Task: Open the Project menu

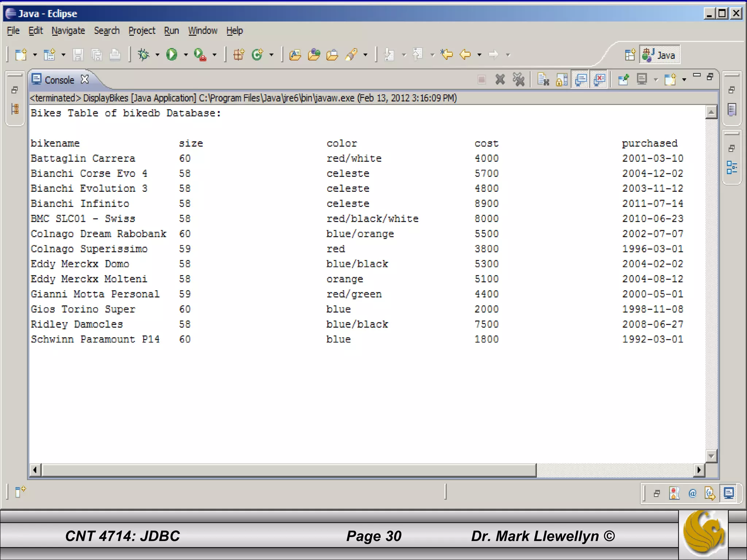Action: pos(142,31)
